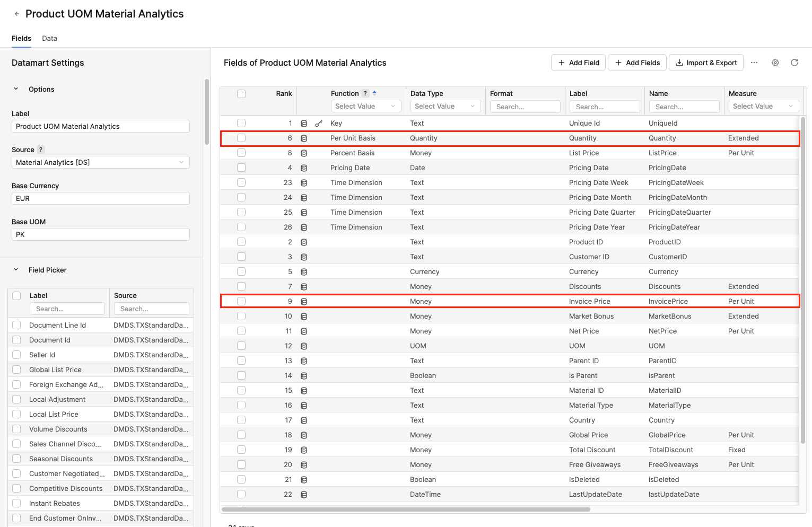Click the sort arrow on the Function column
The height and width of the screenshot is (527, 812).
[374, 93]
